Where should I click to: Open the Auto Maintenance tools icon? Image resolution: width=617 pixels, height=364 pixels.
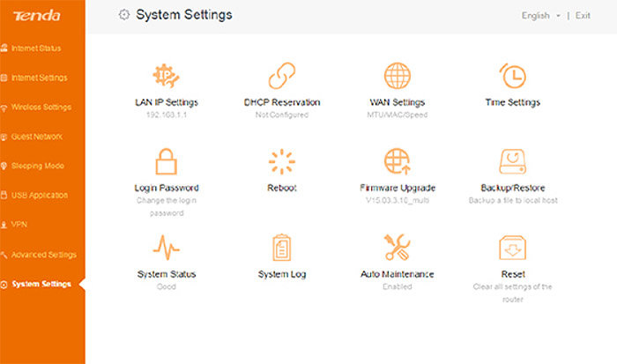coord(398,248)
